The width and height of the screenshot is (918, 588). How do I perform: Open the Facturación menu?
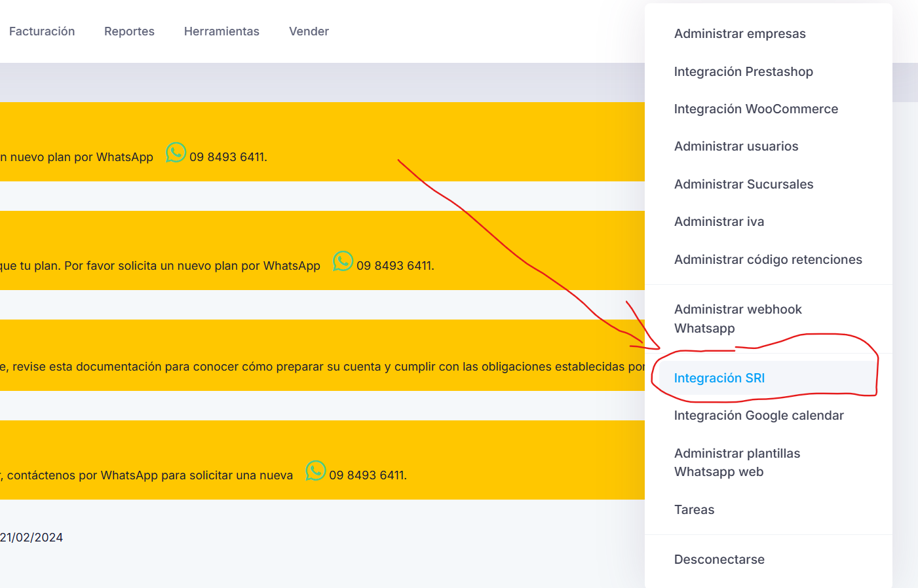click(42, 31)
